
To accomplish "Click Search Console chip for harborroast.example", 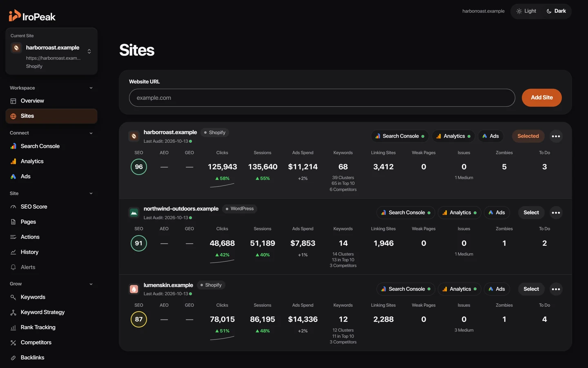I will (400, 136).
